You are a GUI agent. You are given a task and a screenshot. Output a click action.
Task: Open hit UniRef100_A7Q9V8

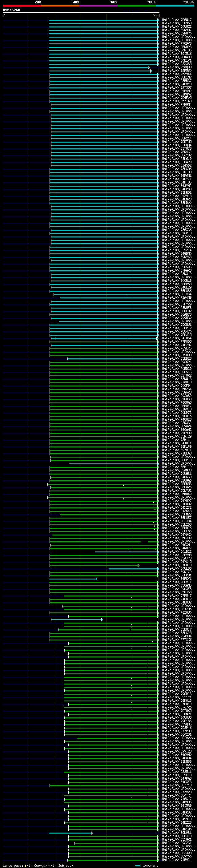pos(176,43)
